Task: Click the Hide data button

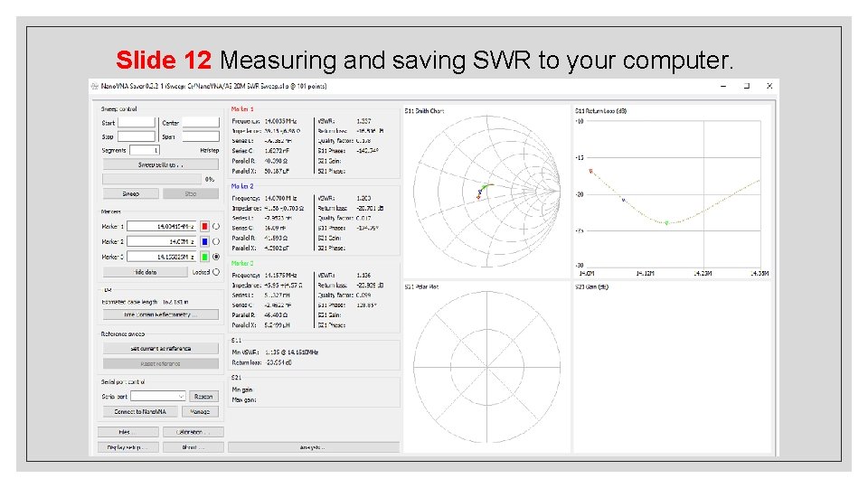Action: tap(145, 272)
